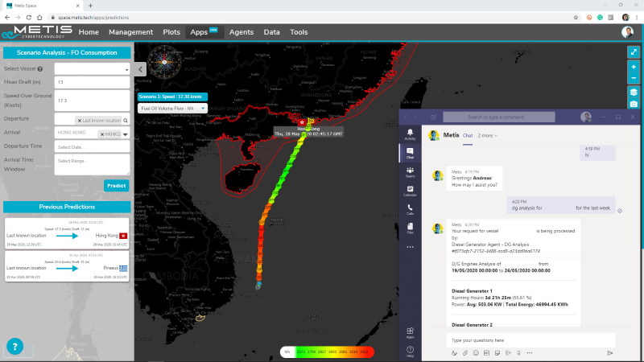Open the emoji picker in Teams chat
Image resolution: width=644 pixels, height=362 pixels.
476,353
